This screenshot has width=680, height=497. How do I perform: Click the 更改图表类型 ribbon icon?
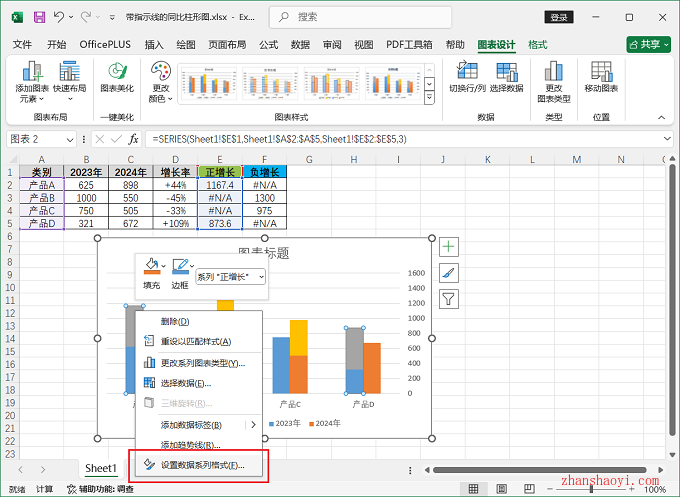tap(553, 80)
